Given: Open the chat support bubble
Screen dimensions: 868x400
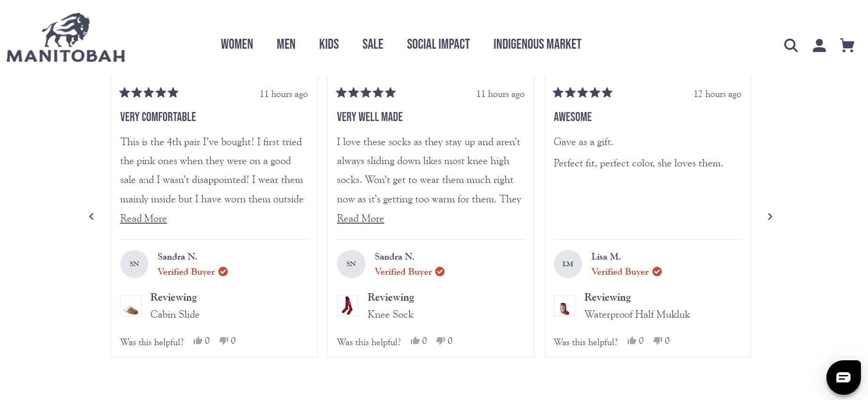Looking at the screenshot, I should pyautogui.click(x=843, y=377).
